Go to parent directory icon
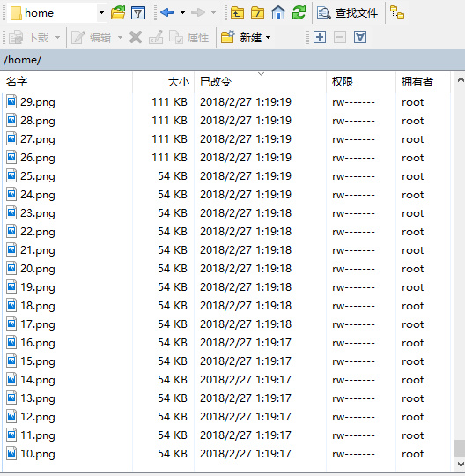The height and width of the screenshot is (476, 465). point(237,12)
